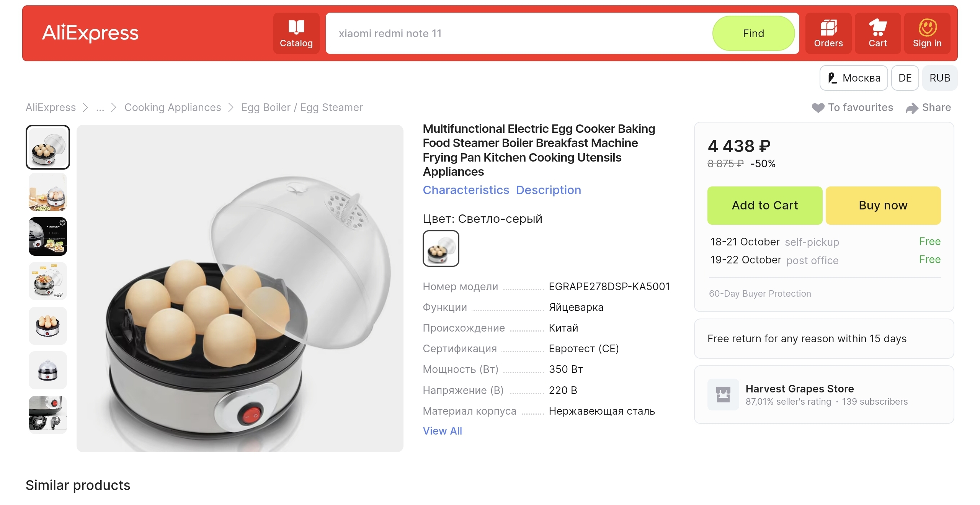Image resolution: width=980 pixels, height=505 pixels.
Task: Open the Cooking Appliances breadcrumb link
Action: tap(173, 108)
